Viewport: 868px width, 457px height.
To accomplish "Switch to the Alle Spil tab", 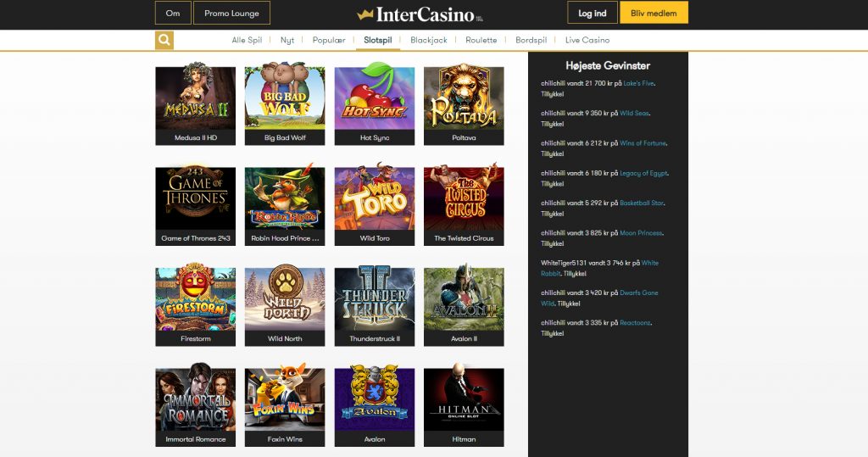I will (x=247, y=40).
